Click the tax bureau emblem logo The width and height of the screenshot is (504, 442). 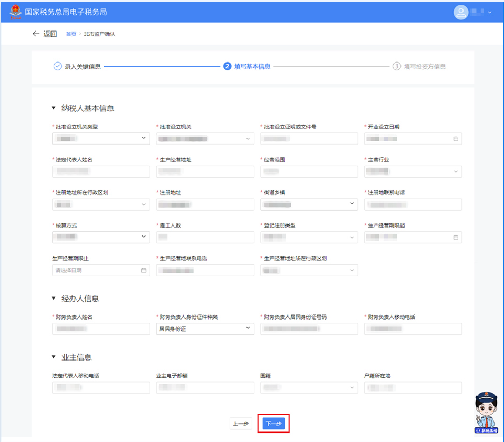[16, 11]
